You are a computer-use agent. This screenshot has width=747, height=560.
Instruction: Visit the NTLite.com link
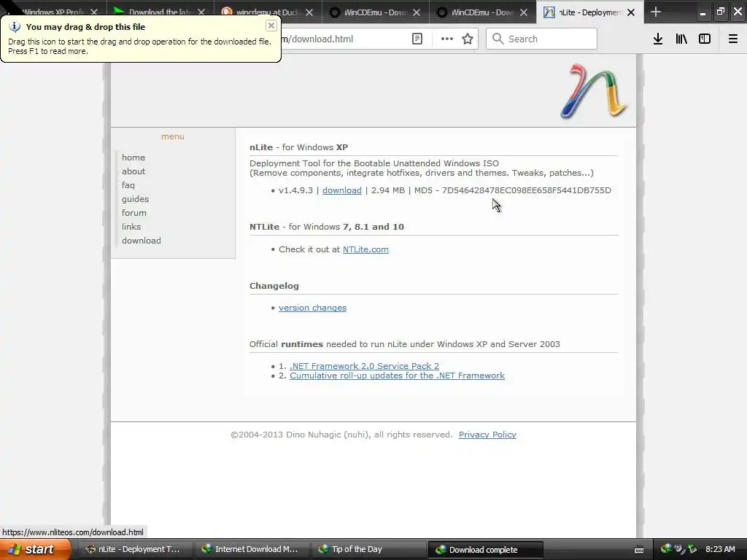point(365,249)
